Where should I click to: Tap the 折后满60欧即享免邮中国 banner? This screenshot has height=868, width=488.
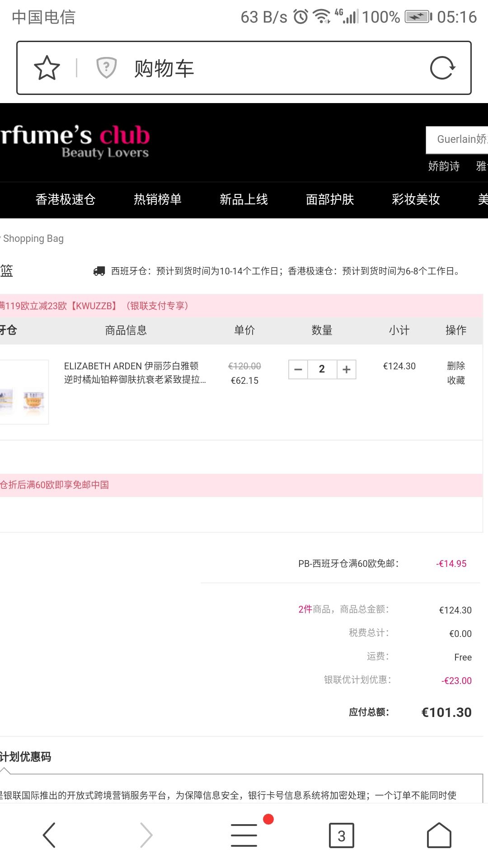(241, 485)
